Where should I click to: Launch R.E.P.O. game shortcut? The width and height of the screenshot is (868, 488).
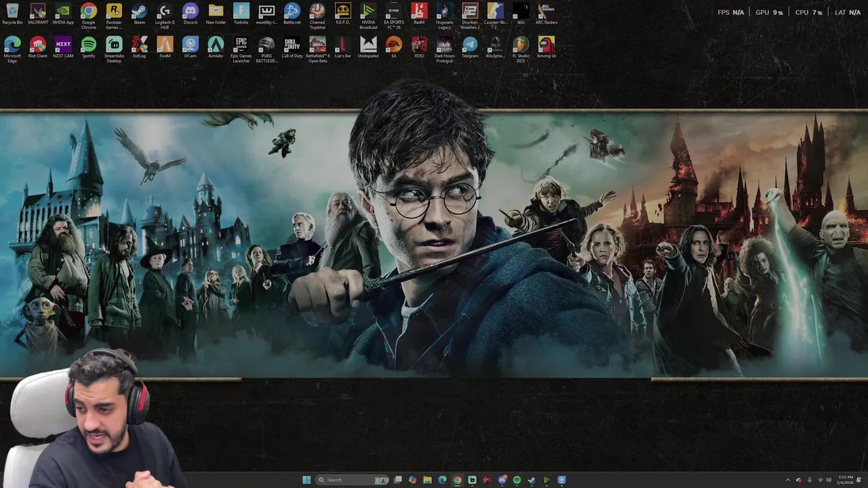point(343,14)
